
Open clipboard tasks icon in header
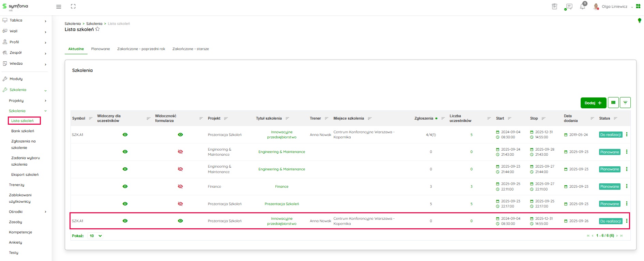coord(554,6)
